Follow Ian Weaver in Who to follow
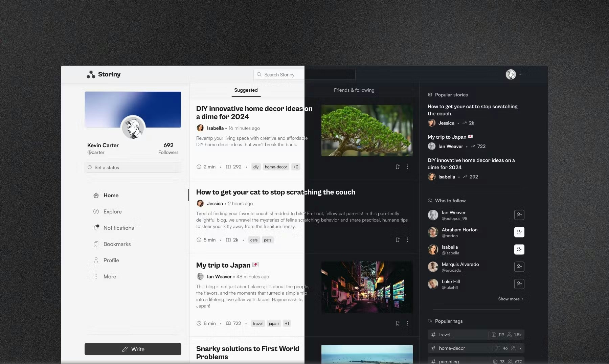Screen dimensions: 609x364 [x=519, y=215]
